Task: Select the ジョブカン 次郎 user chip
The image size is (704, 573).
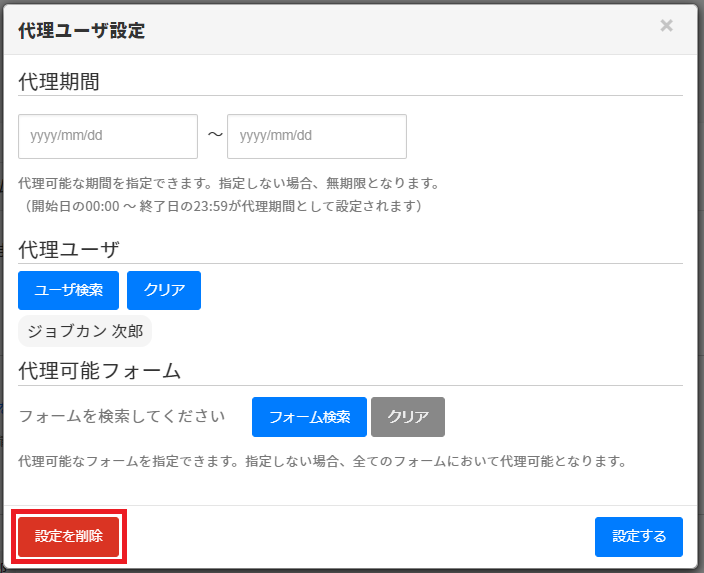Action: [x=85, y=331]
